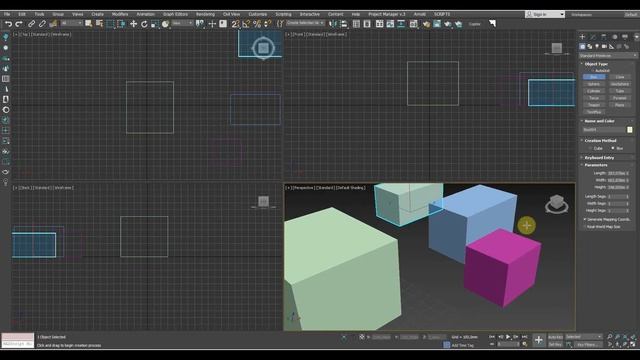The height and width of the screenshot is (360, 640).
Task: Collapse the Object Type rollout
Action: click(596, 64)
